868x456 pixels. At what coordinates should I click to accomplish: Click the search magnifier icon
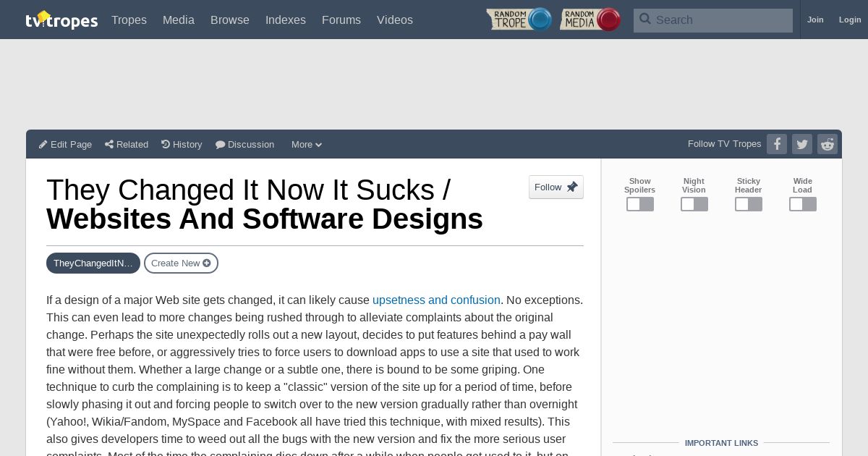pos(645,20)
